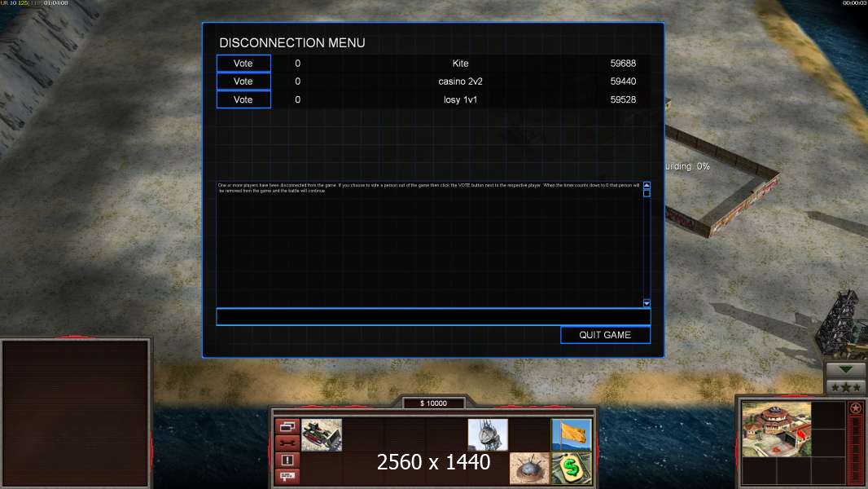Viewport: 868px width, 489px height.
Task: Click the player name losy 1v1
Action: click(x=460, y=99)
